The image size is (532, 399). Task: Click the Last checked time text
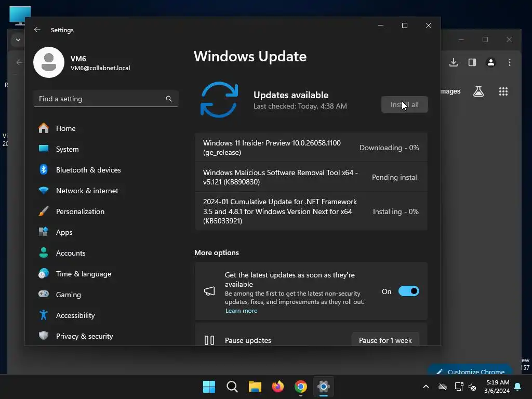point(300,106)
